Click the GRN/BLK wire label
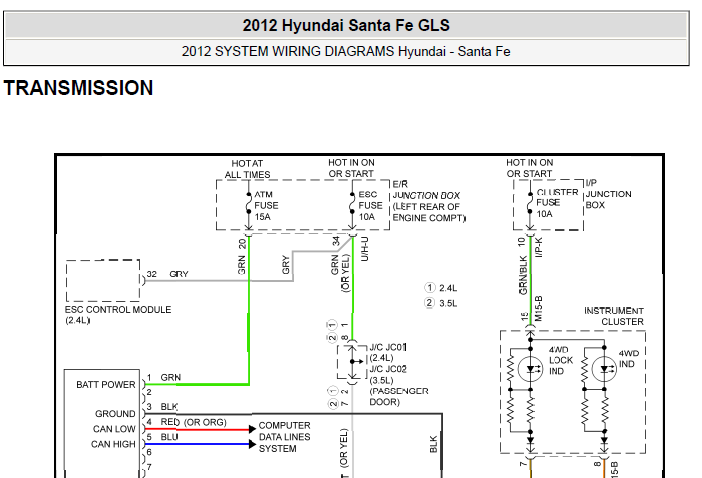The image size is (702, 478). pos(523,275)
